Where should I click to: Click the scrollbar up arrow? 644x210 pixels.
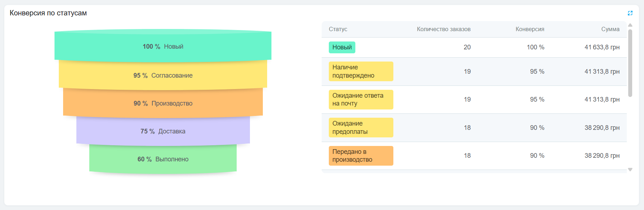coord(630,25)
